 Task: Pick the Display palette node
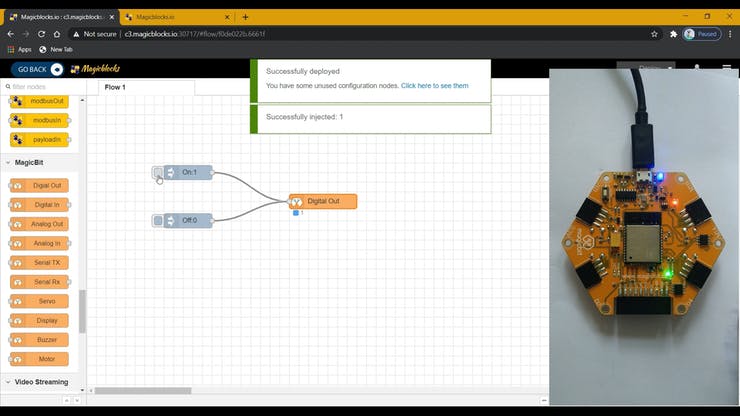[40, 321]
